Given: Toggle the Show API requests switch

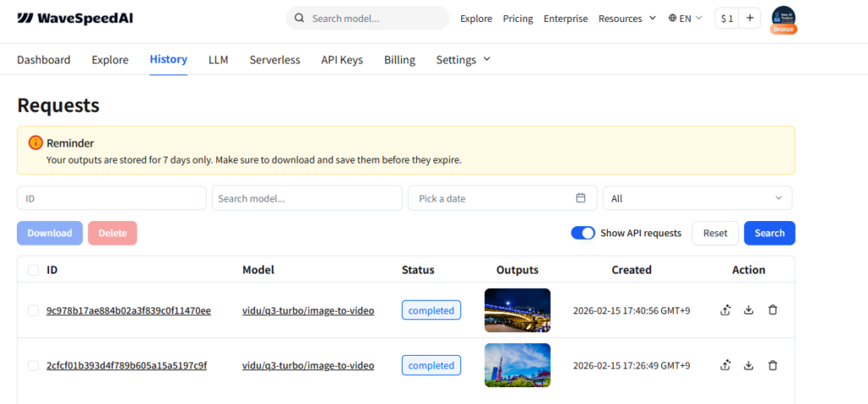Looking at the screenshot, I should pos(583,233).
